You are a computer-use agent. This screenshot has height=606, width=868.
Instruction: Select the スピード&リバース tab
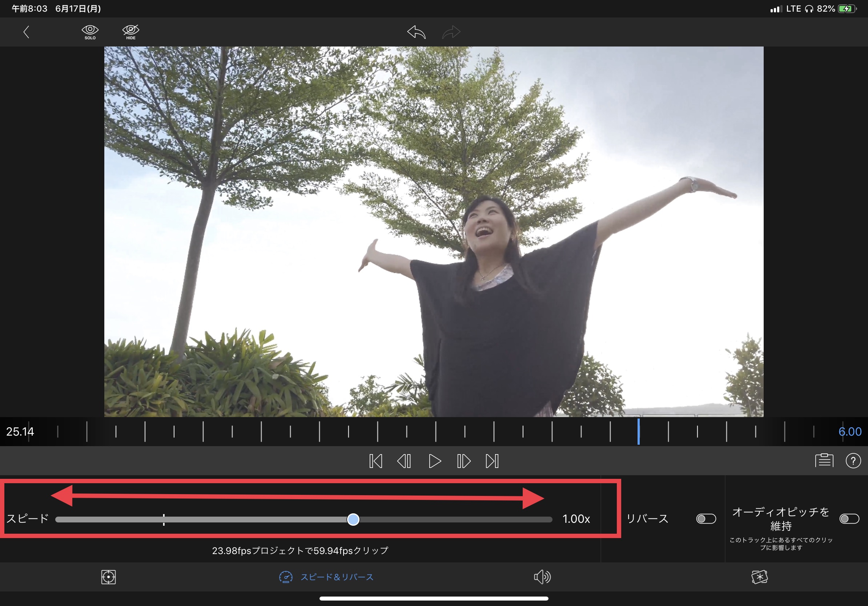(326, 577)
